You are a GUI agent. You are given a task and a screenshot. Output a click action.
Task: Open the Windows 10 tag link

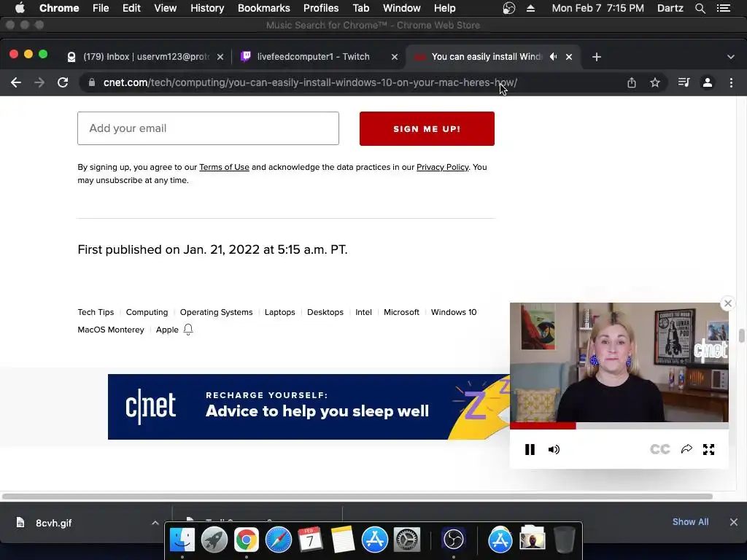454,312
